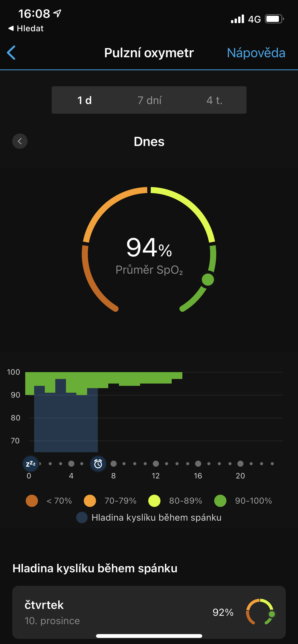Tap the blue back arrow icon

(11, 53)
